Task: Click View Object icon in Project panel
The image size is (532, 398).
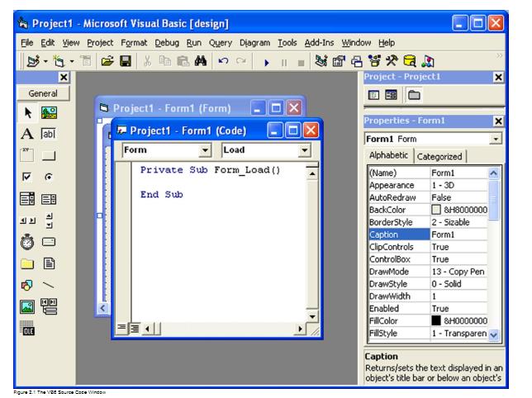Action: 392,95
